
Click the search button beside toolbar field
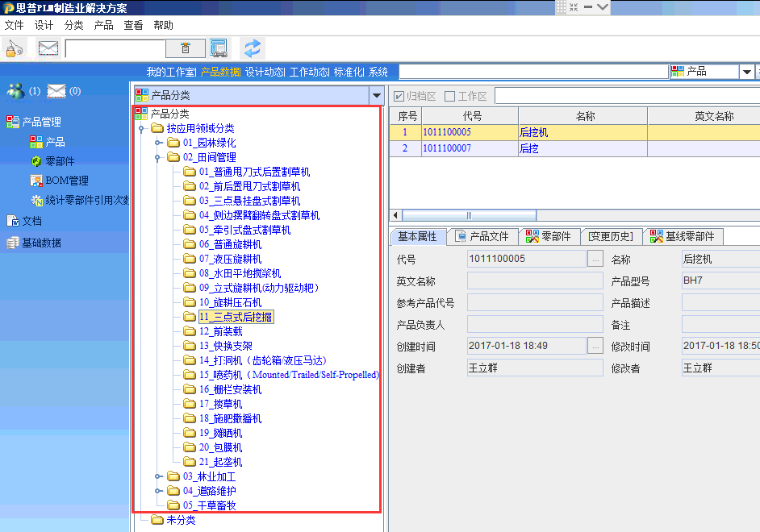coord(185,48)
